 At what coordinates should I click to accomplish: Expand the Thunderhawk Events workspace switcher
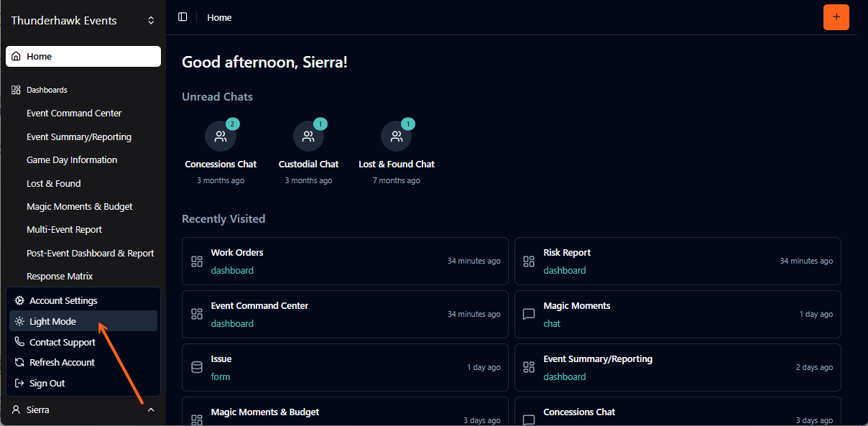[151, 21]
